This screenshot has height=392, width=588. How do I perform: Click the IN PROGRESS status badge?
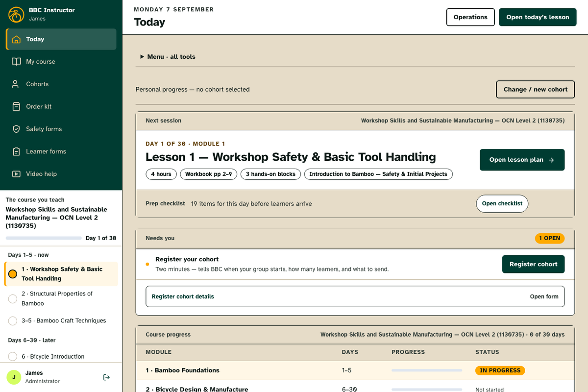click(x=500, y=370)
